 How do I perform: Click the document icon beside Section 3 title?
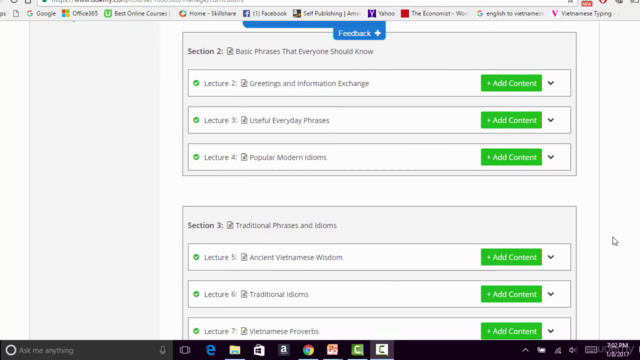(x=230, y=225)
